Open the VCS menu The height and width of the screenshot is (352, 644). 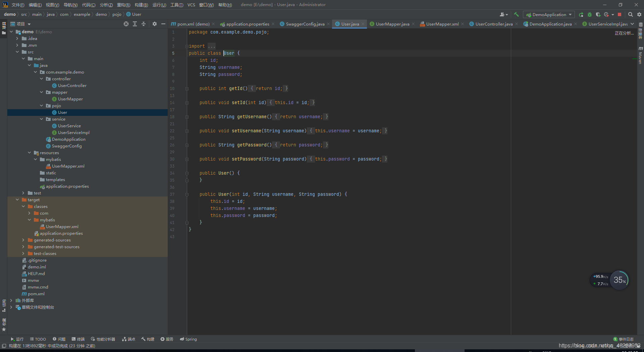pos(191,5)
